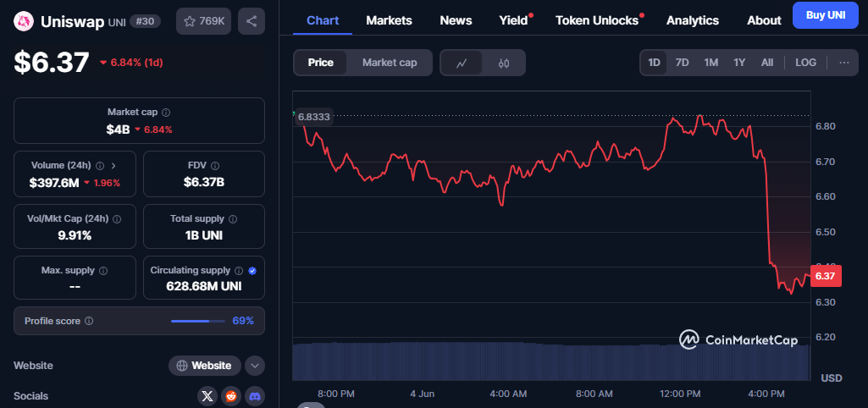Click the Profile score progress bar
The image size is (868, 408).
click(197, 321)
